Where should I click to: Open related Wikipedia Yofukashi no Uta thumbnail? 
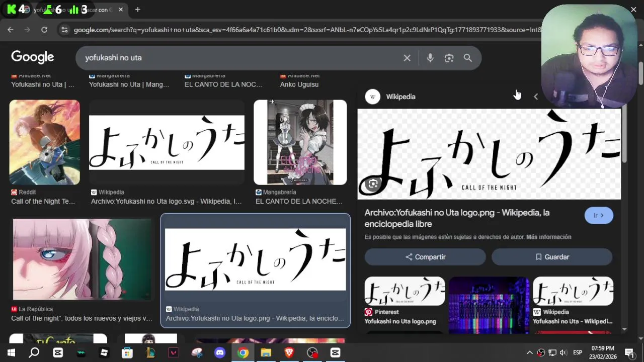(x=573, y=291)
